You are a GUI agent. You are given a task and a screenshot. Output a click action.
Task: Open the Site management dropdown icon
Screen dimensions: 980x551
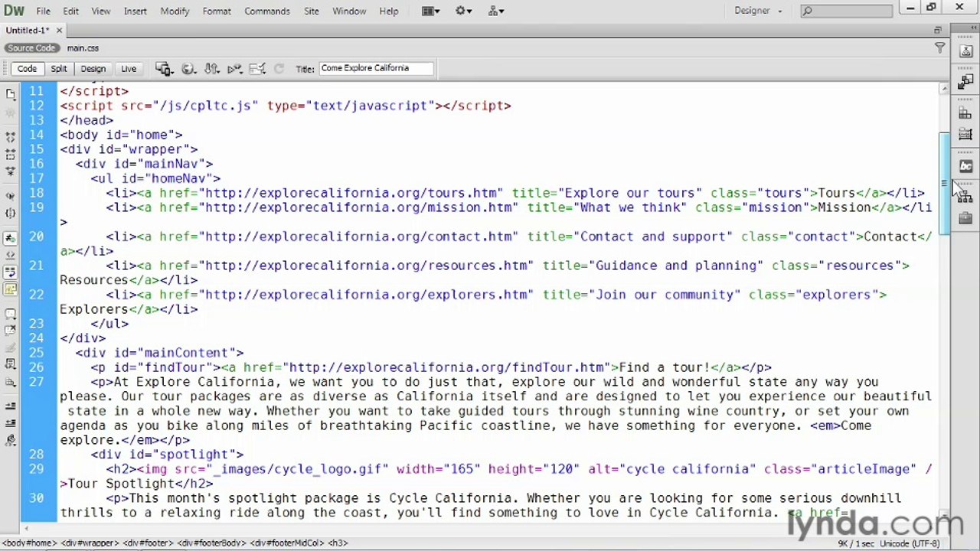tap(496, 11)
